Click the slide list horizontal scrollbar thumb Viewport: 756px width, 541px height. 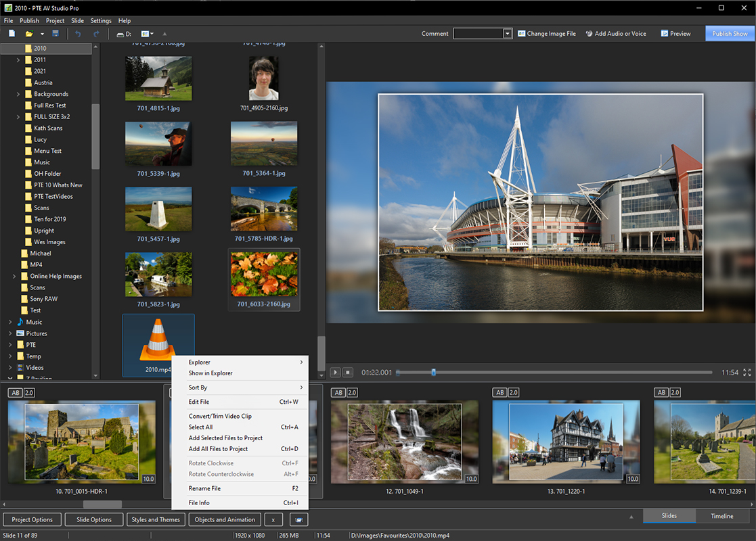[x=102, y=504]
